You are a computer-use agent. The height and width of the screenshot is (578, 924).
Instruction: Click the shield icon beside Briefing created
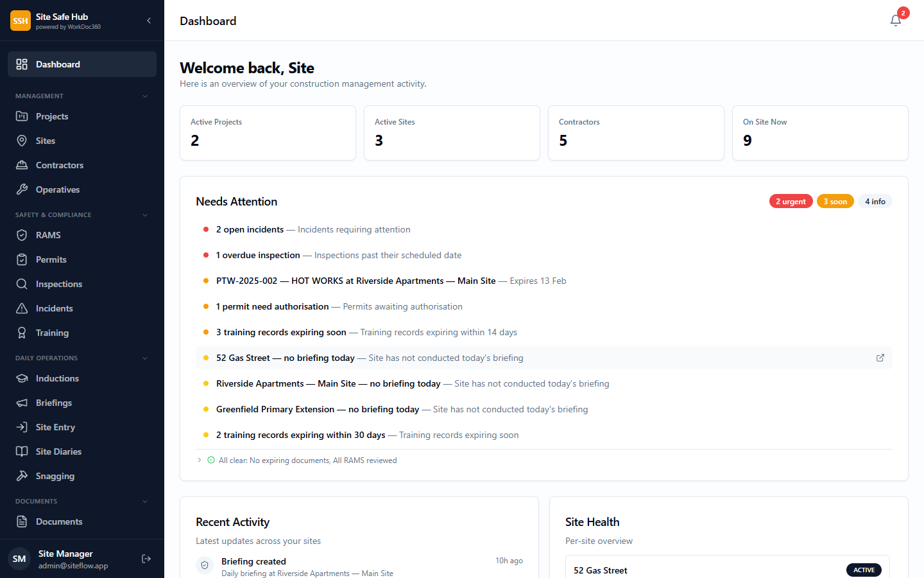pos(205,565)
